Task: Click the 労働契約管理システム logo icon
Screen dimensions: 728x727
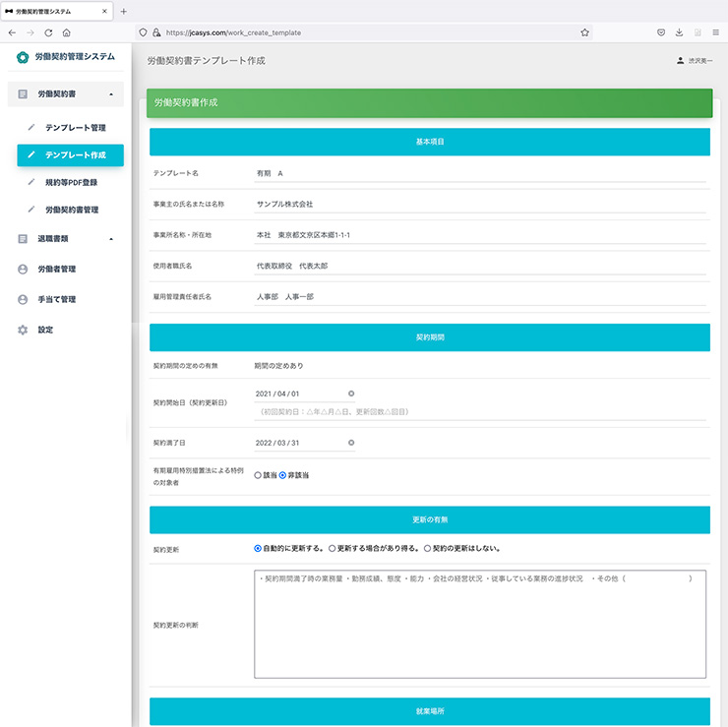Action: click(23, 57)
